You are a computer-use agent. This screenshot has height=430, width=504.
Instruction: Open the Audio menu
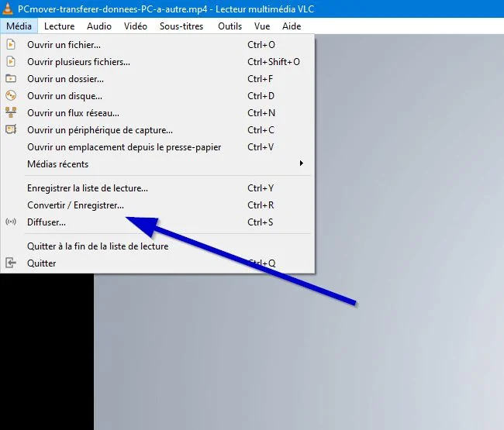click(99, 26)
